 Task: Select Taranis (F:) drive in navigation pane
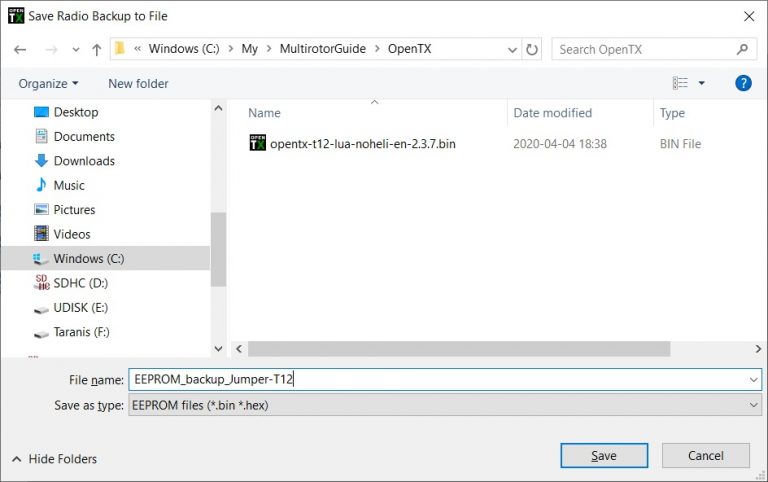(81, 332)
